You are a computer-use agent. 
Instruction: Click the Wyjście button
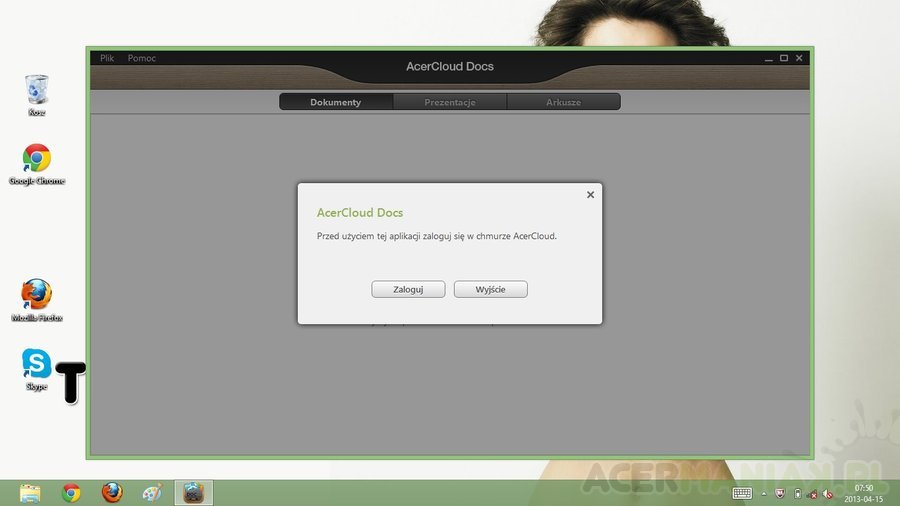[x=491, y=289]
